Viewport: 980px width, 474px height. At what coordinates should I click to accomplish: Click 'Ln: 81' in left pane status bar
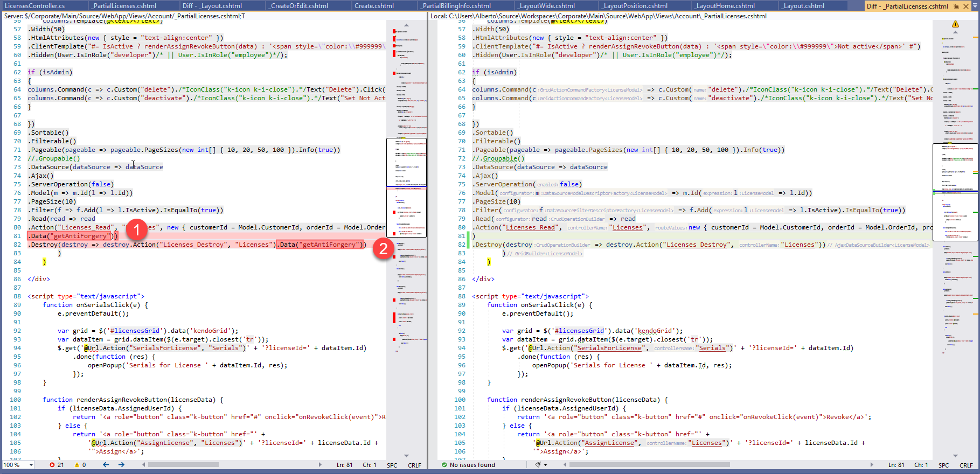click(345, 465)
